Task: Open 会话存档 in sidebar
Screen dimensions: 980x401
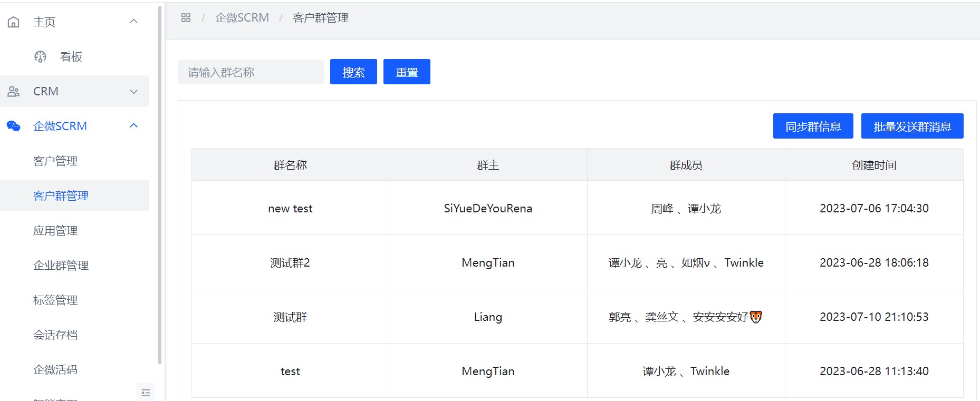Action: click(x=55, y=335)
